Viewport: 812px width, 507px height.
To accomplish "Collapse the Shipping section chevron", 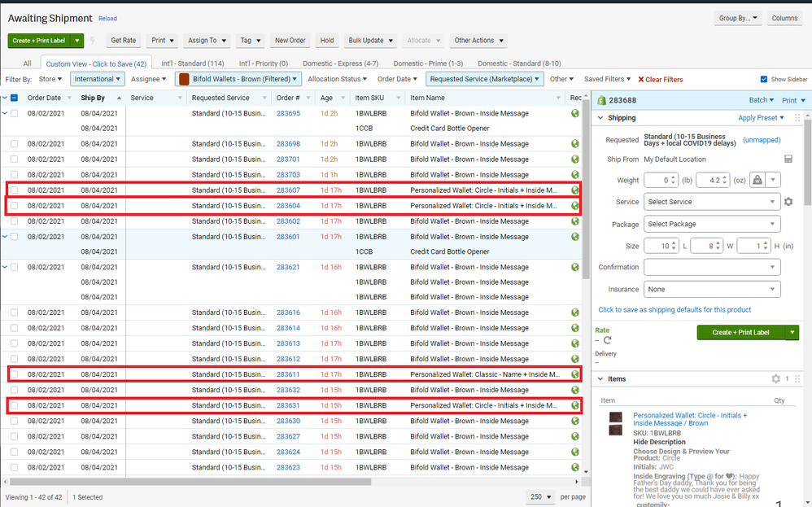I will tap(600, 118).
